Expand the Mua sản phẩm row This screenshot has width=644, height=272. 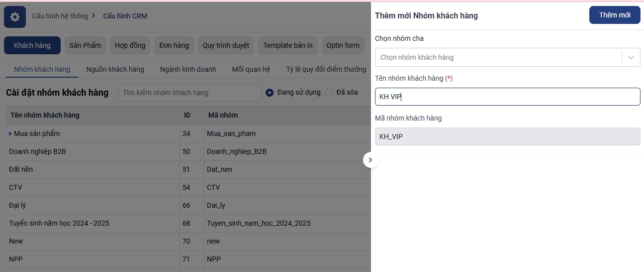coord(10,134)
